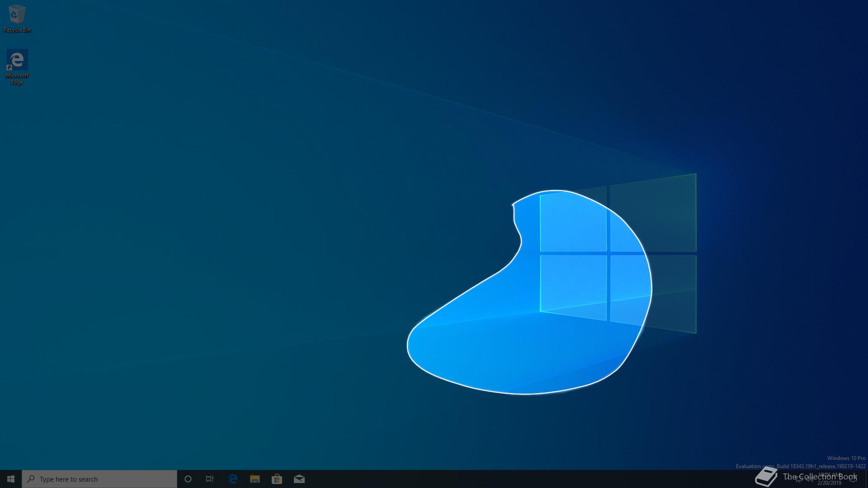Open Task View on the taskbar
The width and height of the screenshot is (868, 488).
pos(210,479)
